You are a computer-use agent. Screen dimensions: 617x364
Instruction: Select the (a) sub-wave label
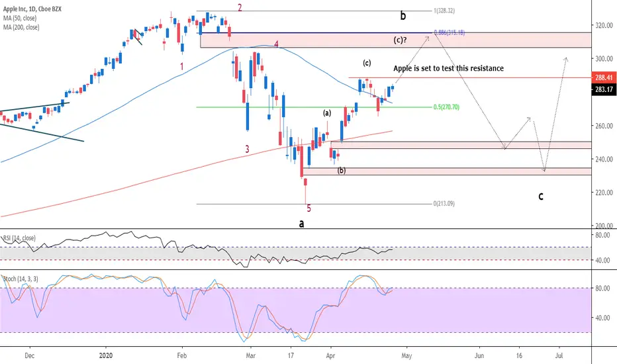[327, 113]
